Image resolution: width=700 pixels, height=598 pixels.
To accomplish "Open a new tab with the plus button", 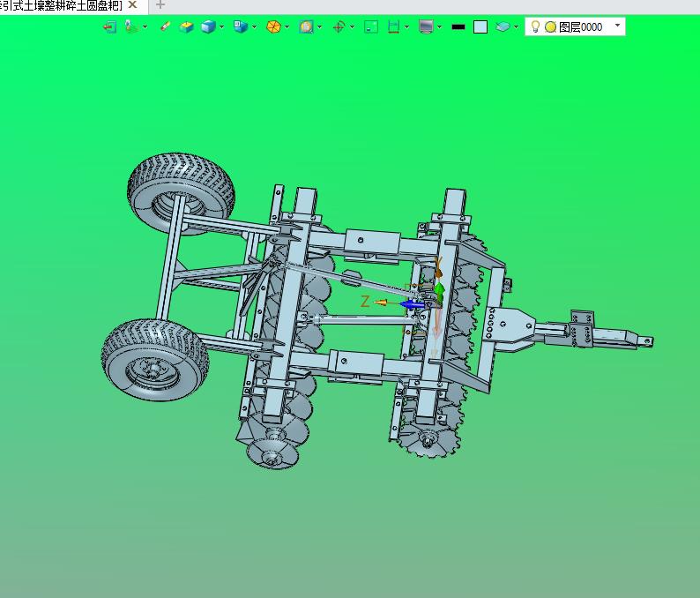I will pos(160,5).
